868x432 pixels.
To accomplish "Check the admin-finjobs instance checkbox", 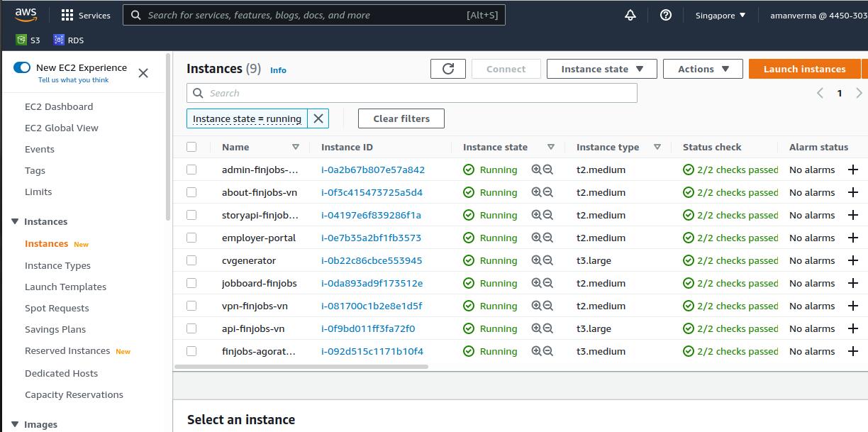I will tap(191, 170).
